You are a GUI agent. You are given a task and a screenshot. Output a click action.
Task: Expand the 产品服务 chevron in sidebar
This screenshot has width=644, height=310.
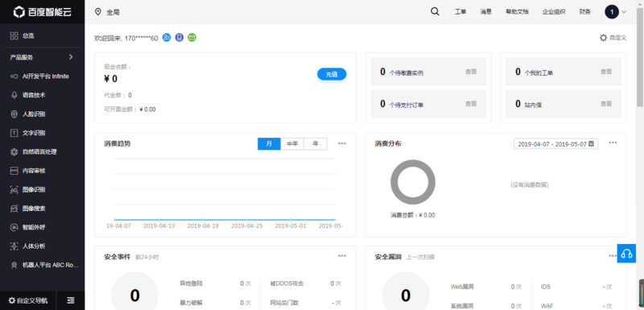tap(71, 57)
